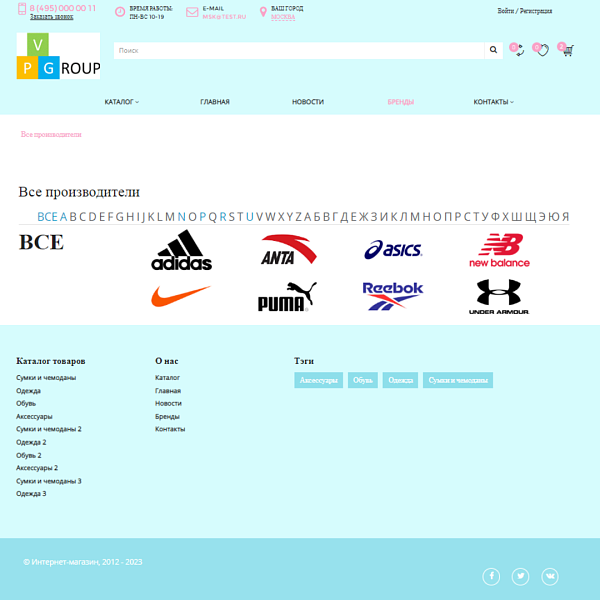Image resolution: width=600 pixels, height=600 pixels.
Task: Open footer Обувь 2 link
Action: [29, 455]
